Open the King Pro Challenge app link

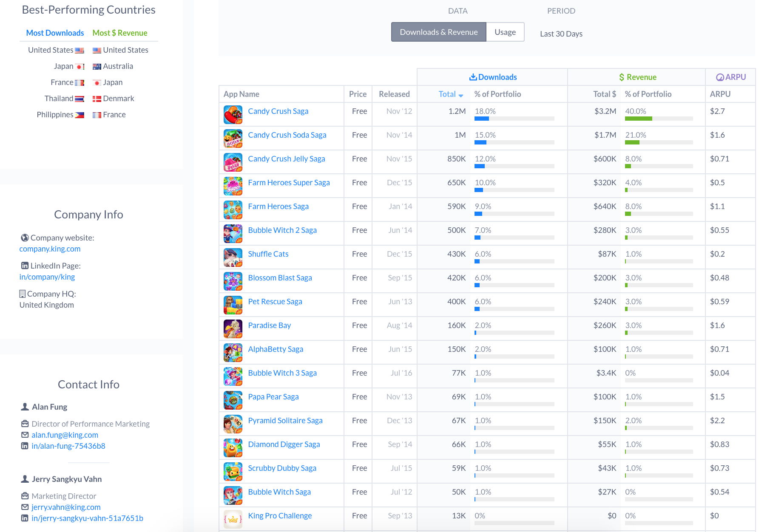coord(280,515)
